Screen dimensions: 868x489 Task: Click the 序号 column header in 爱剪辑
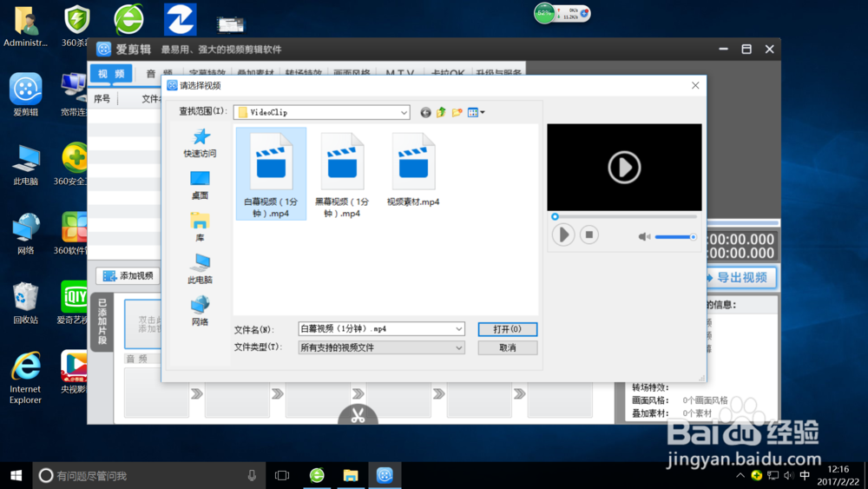coord(102,99)
